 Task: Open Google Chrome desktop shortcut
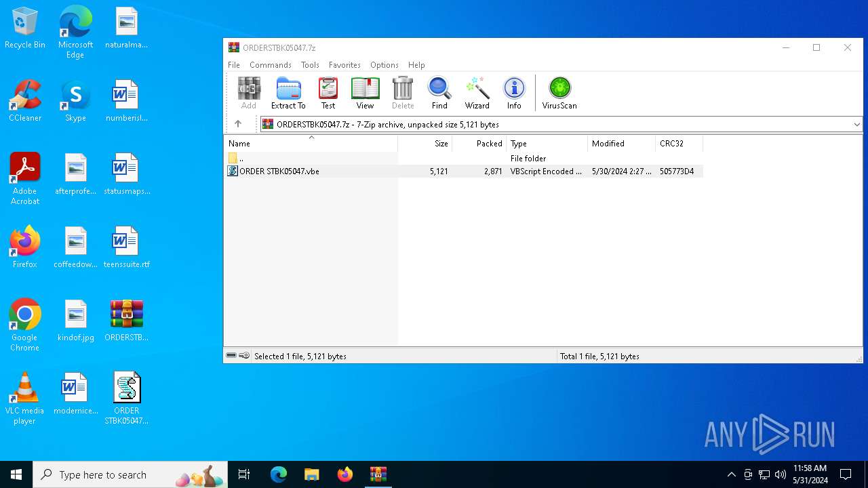[25, 325]
